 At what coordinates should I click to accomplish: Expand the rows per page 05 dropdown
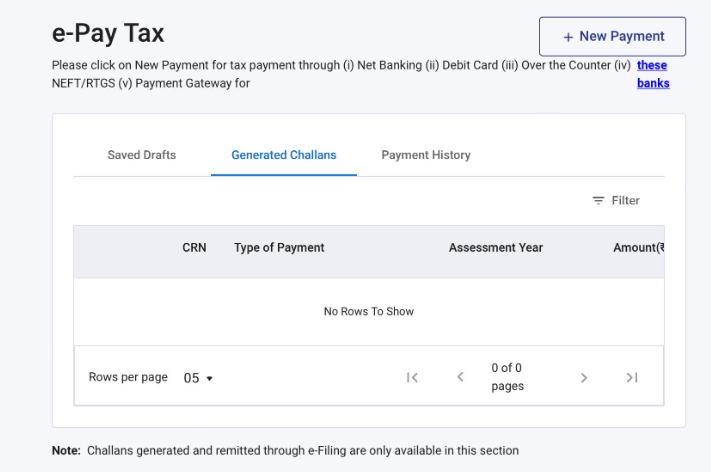198,378
